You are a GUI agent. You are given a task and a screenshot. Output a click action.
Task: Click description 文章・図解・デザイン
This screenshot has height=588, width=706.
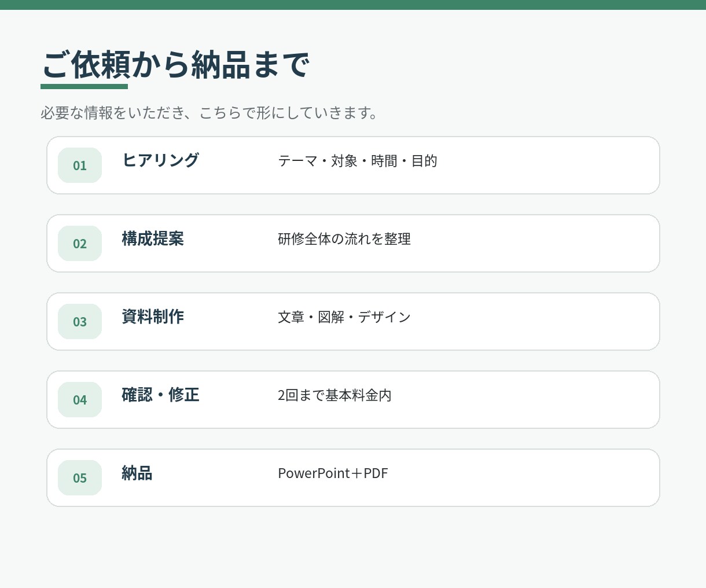click(x=344, y=317)
